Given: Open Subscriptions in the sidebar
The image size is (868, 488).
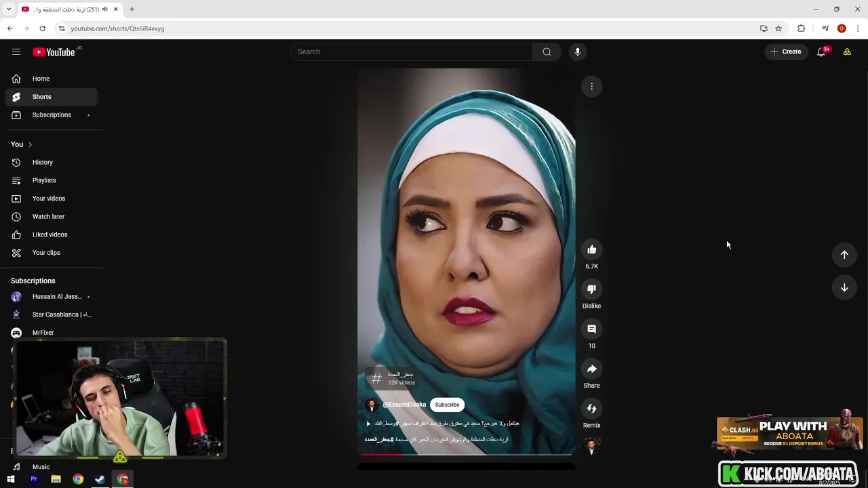Looking at the screenshot, I should 52,115.
